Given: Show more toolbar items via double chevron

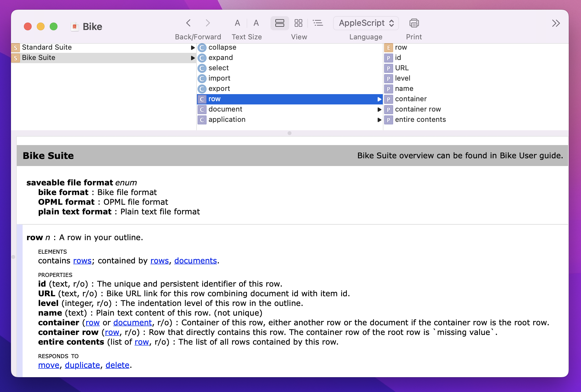Looking at the screenshot, I should click(x=556, y=23).
